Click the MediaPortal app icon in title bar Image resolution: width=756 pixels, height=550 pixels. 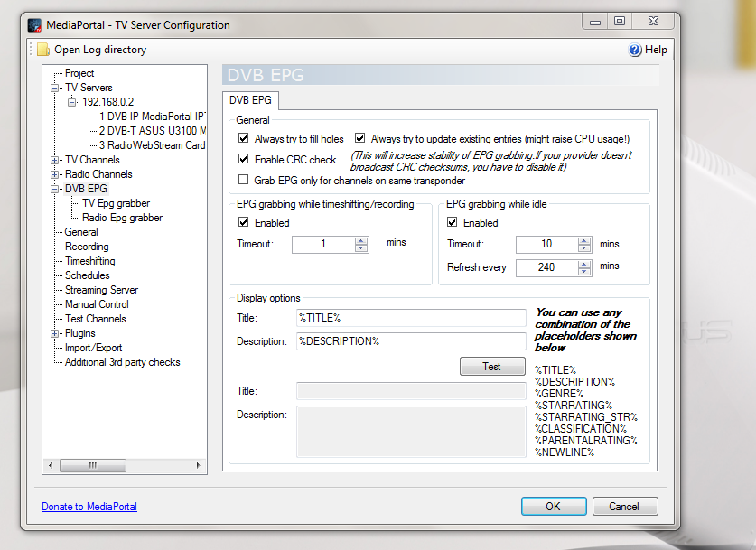(34, 25)
